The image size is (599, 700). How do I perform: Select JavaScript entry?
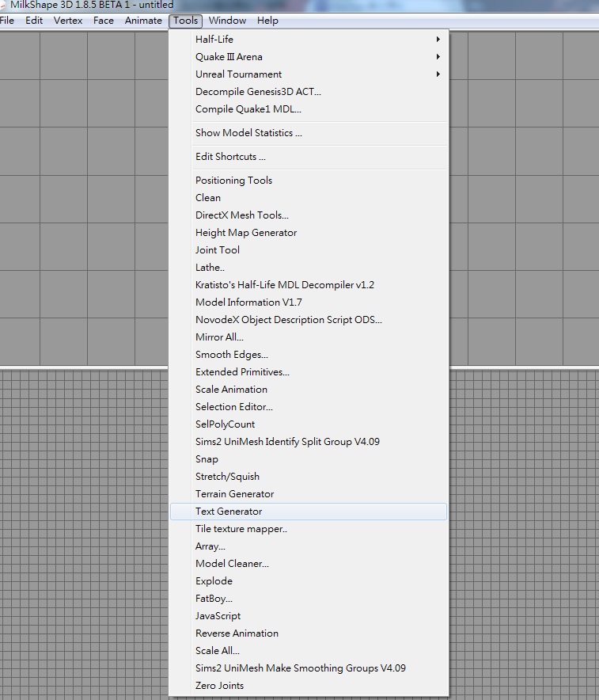tap(308, 615)
